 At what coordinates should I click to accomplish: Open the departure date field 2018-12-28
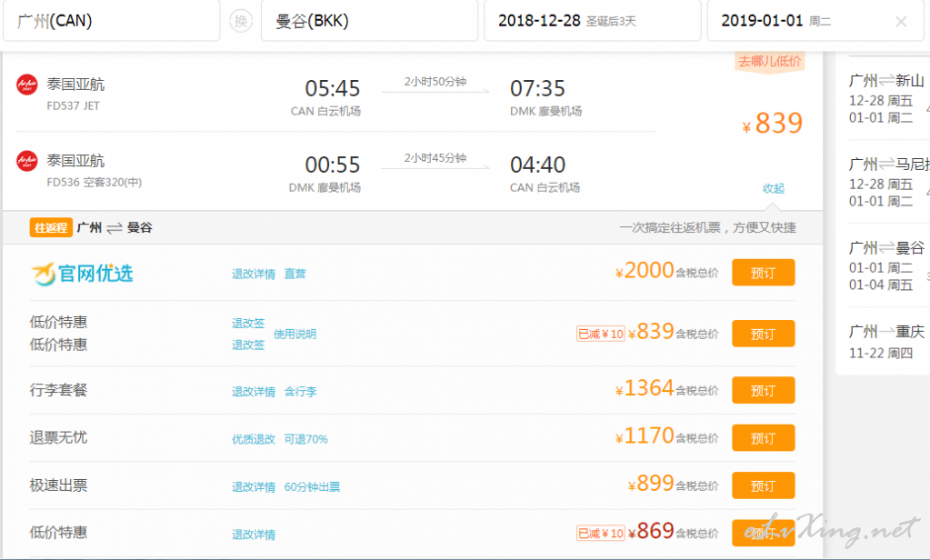tap(593, 21)
